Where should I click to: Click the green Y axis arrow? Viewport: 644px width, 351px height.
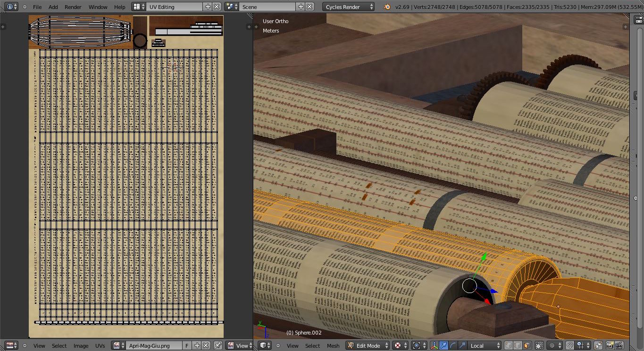click(x=484, y=257)
